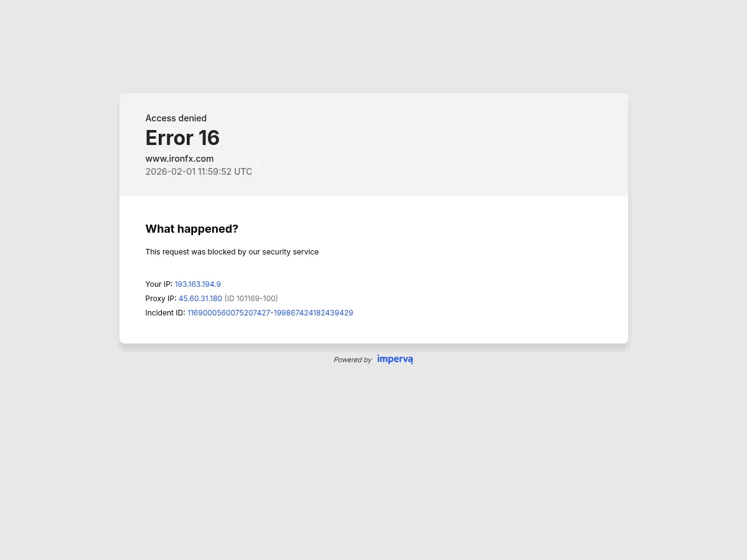747x560 pixels.
Task: Click the Imperva logo
Action: 395,359
